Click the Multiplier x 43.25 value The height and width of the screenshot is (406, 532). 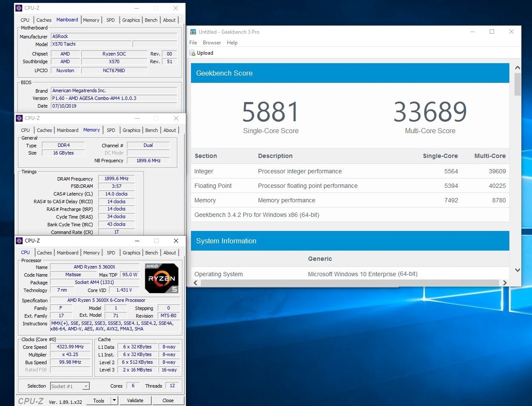(71, 354)
